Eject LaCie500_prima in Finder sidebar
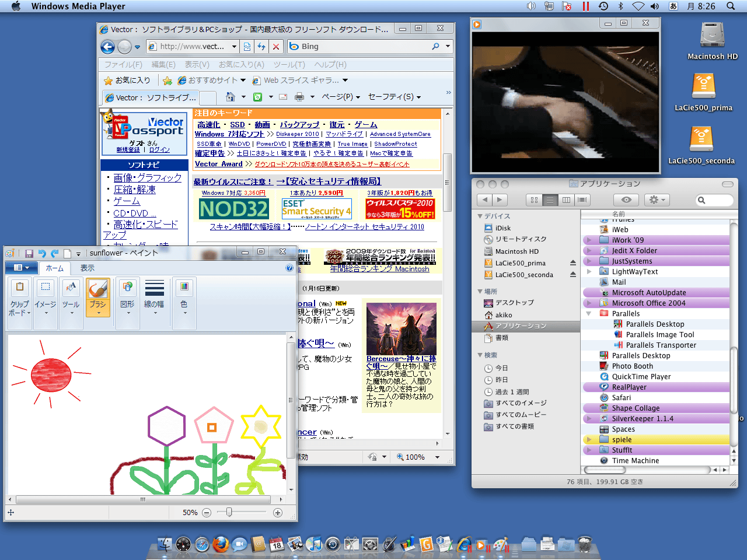747x560 pixels. coord(573,263)
